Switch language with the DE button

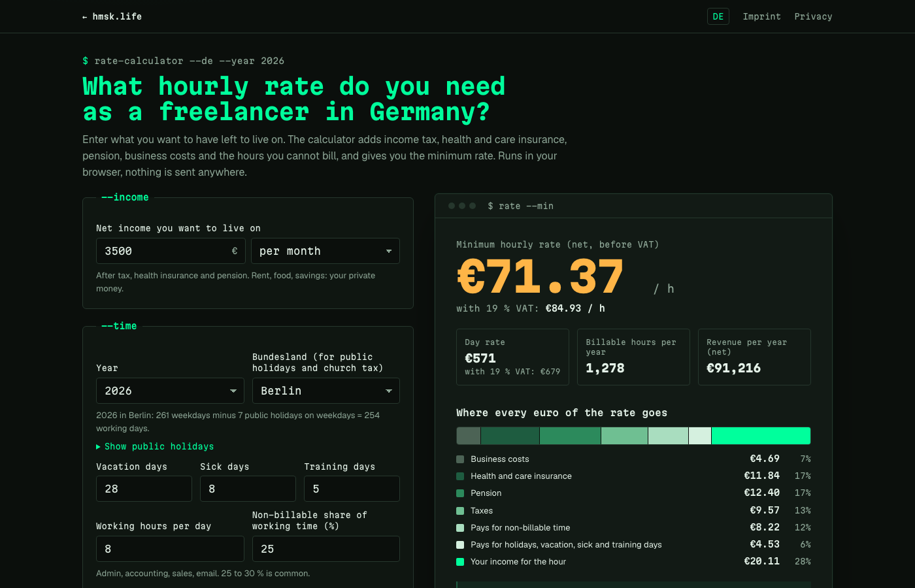click(718, 16)
